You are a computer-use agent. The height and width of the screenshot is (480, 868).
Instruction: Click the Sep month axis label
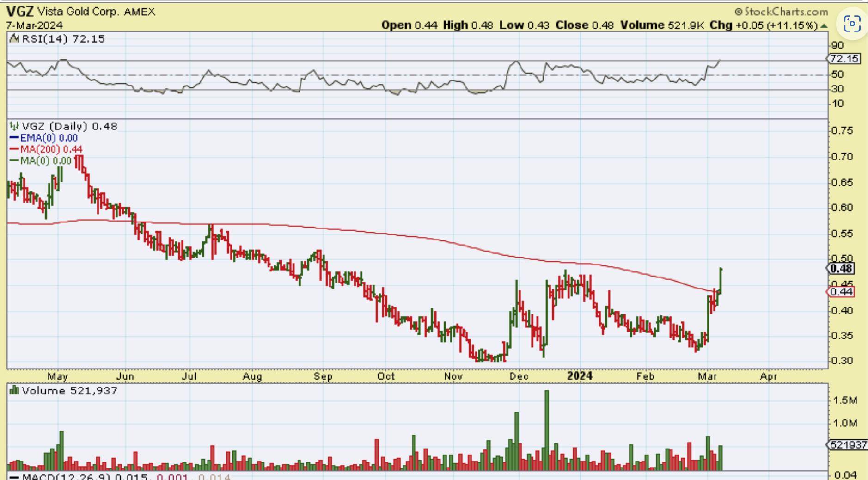(x=323, y=376)
